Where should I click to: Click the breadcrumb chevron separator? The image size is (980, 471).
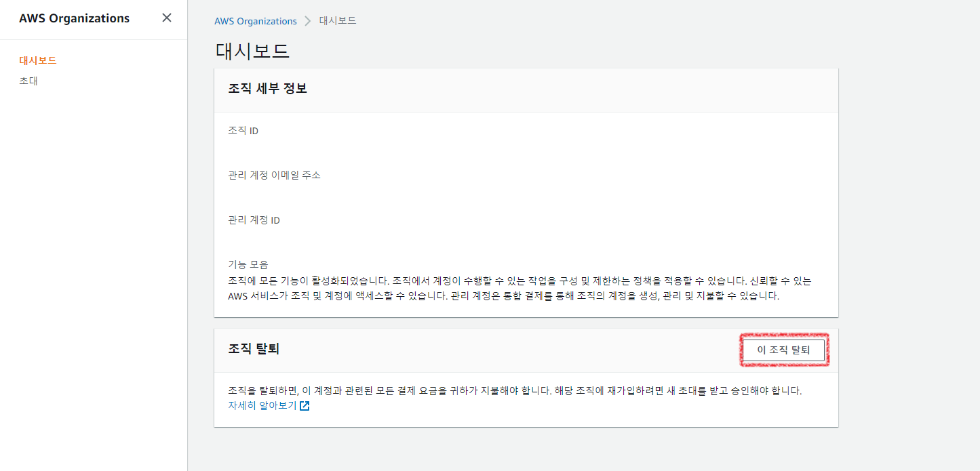(308, 21)
